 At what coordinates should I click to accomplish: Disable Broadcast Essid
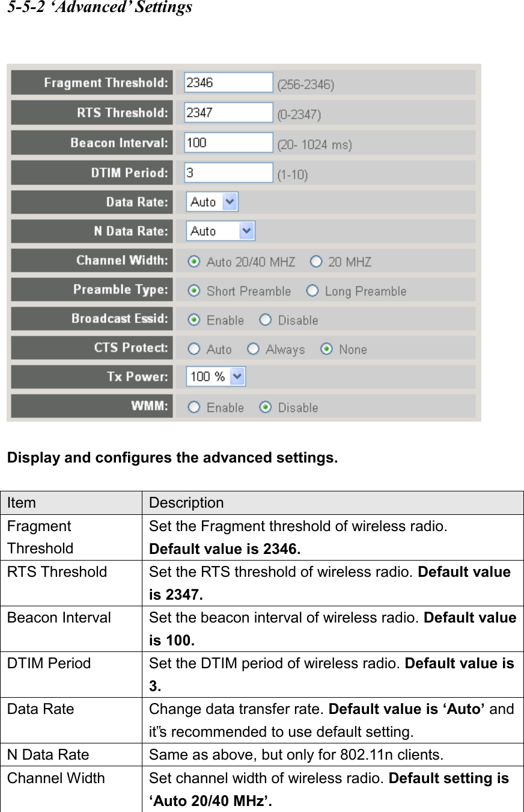(x=266, y=320)
